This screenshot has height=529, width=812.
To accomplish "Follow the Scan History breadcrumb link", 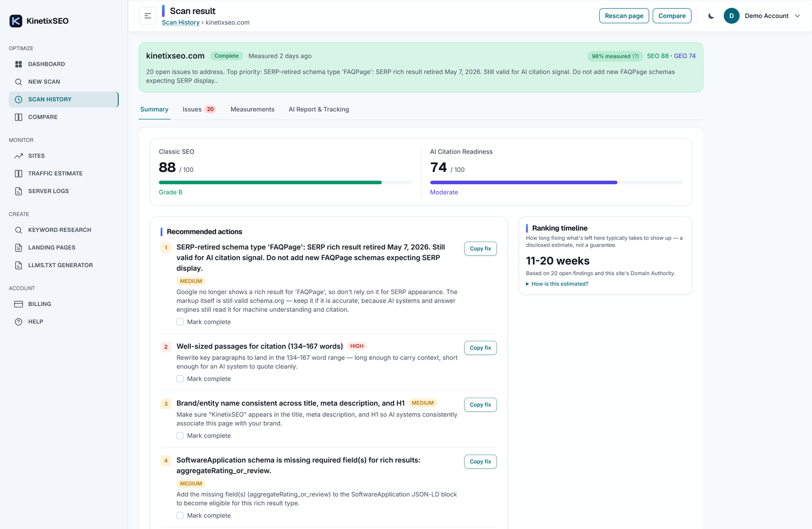I will [x=181, y=23].
